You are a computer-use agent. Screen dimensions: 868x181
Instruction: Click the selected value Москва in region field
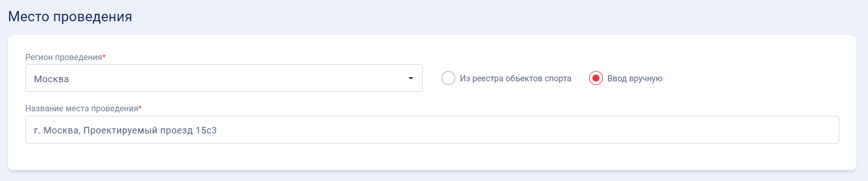coord(51,79)
